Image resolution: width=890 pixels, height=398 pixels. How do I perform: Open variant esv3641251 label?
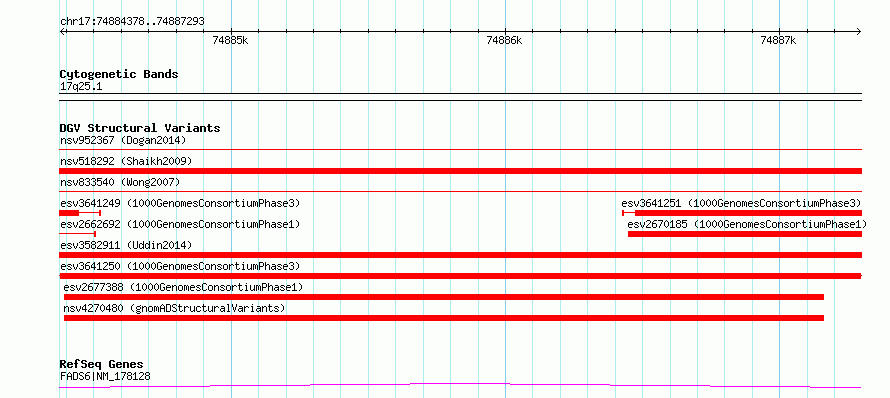pos(741,203)
